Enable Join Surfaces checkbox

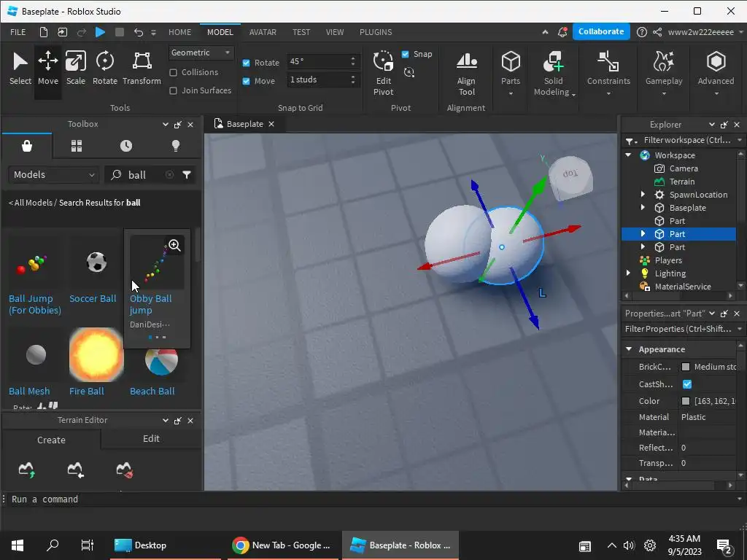pyautogui.click(x=174, y=90)
